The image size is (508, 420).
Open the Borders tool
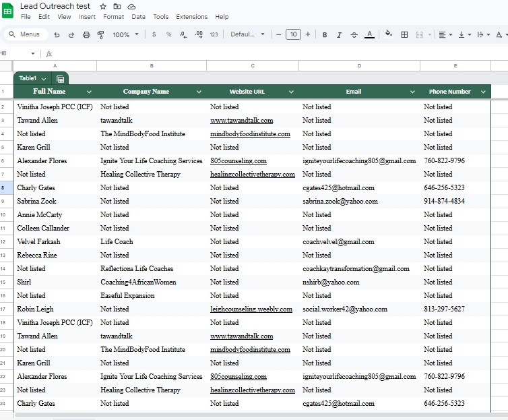click(x=404, y=34)
